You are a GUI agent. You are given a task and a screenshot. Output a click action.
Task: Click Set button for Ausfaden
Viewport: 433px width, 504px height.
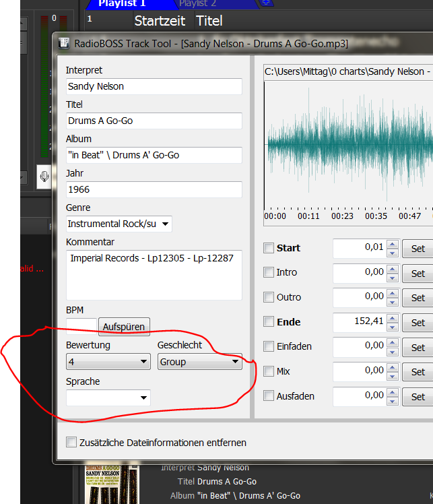(x=418, y=397)
